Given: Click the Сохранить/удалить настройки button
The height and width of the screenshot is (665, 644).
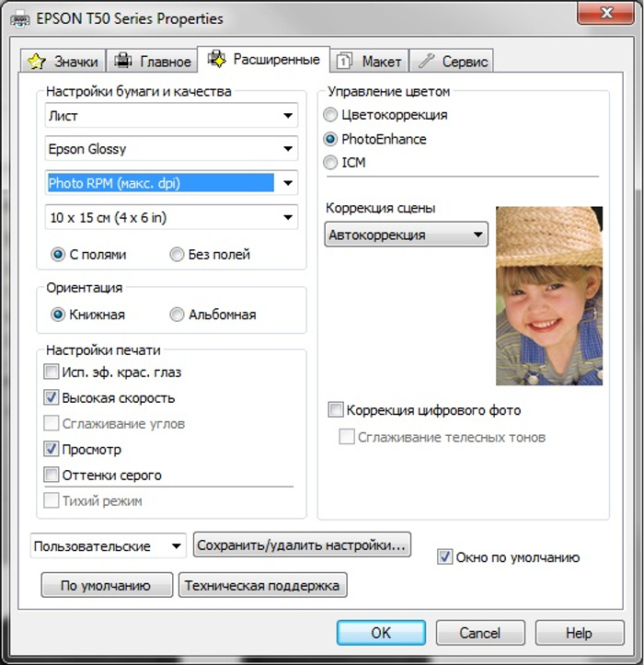Looking at the screenshot, I should coord(302,545).
